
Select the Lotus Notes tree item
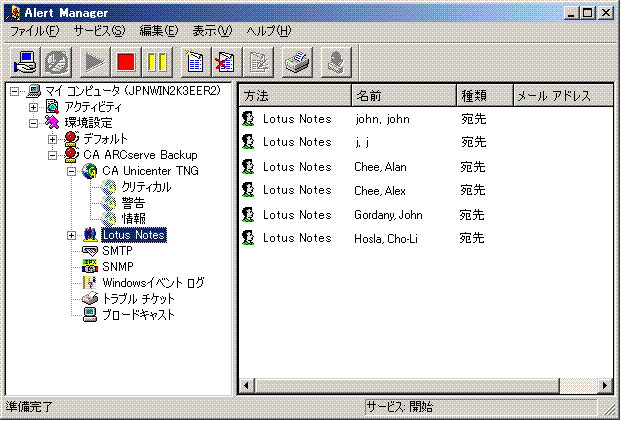134,235
